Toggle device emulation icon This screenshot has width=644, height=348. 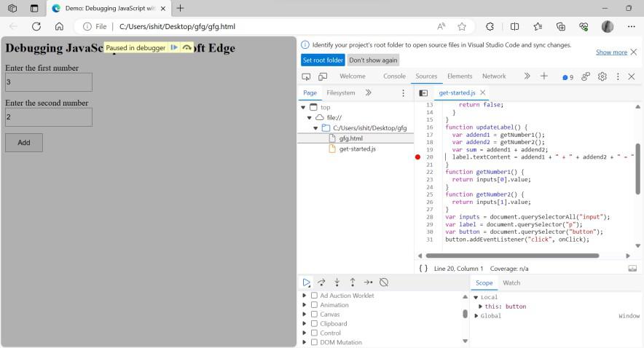coord(323,76)
